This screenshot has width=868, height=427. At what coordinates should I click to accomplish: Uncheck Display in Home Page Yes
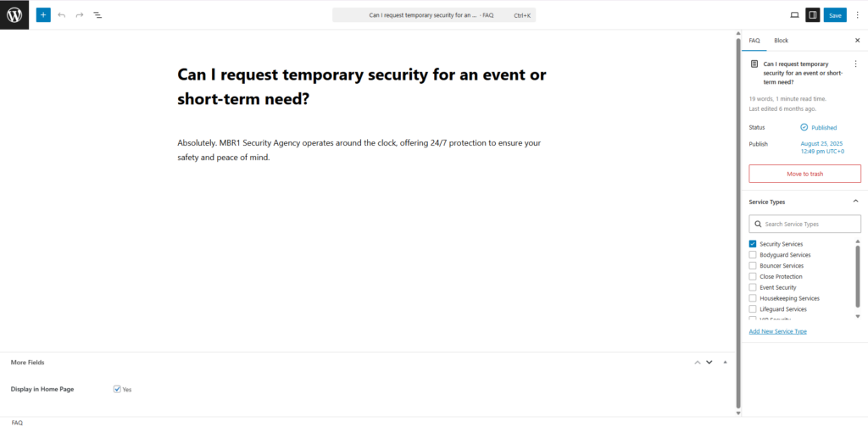tap(117, 389)
